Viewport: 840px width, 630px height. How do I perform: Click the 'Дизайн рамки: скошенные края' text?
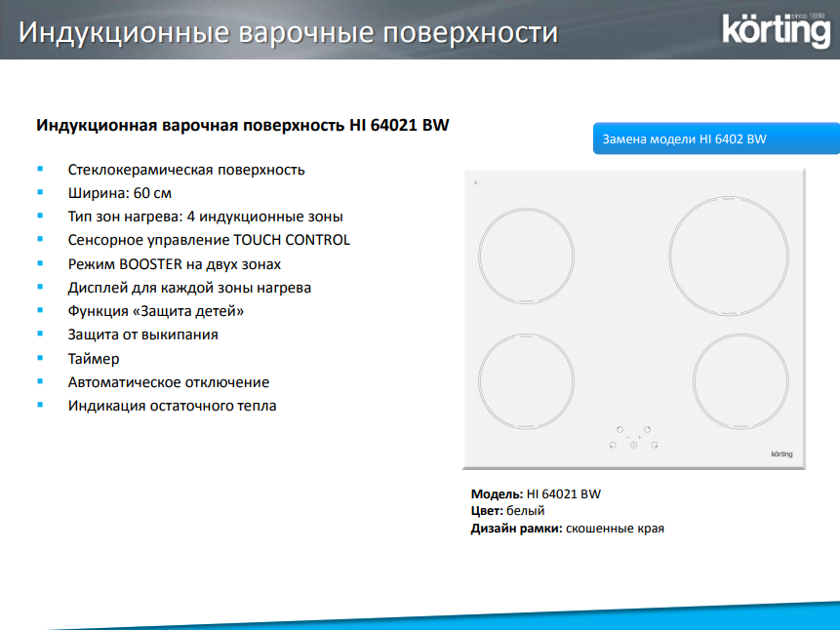(568, 529)
